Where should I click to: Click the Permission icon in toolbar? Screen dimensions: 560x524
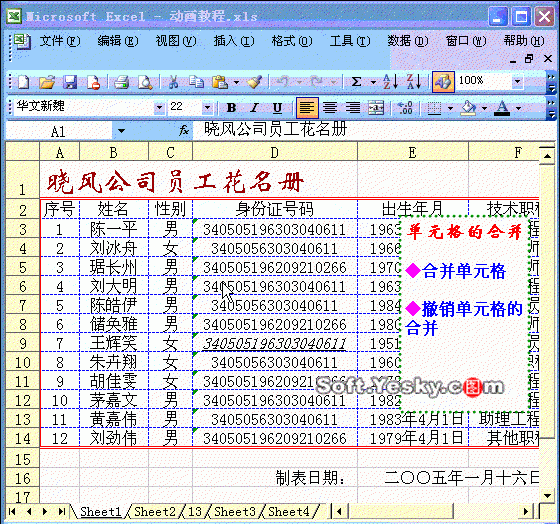(94, 82)
